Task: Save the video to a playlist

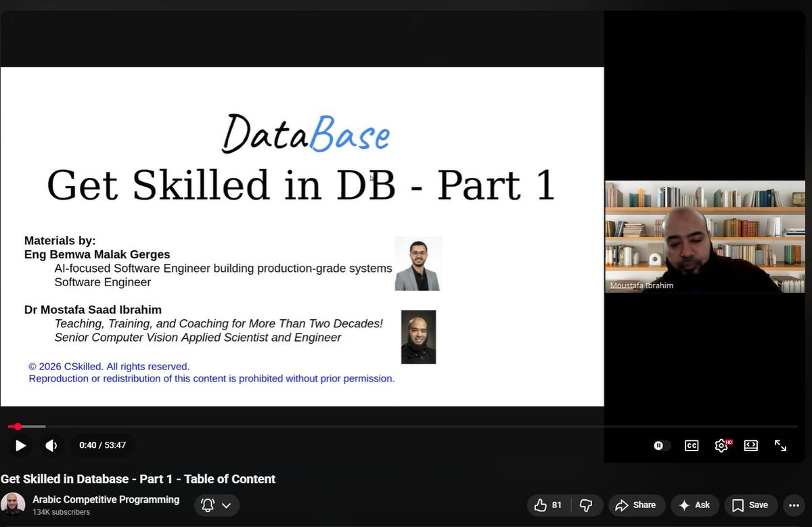Action: coord(750,505)
